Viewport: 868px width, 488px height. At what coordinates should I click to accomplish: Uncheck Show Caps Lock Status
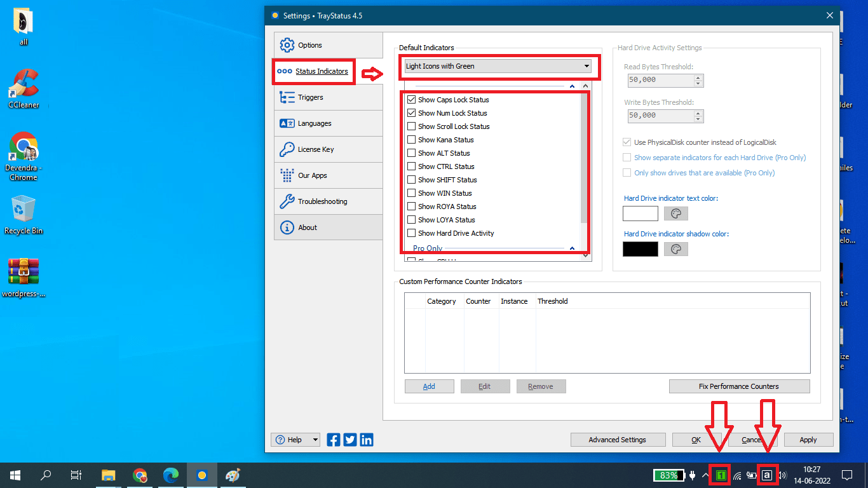coord(410,99)
